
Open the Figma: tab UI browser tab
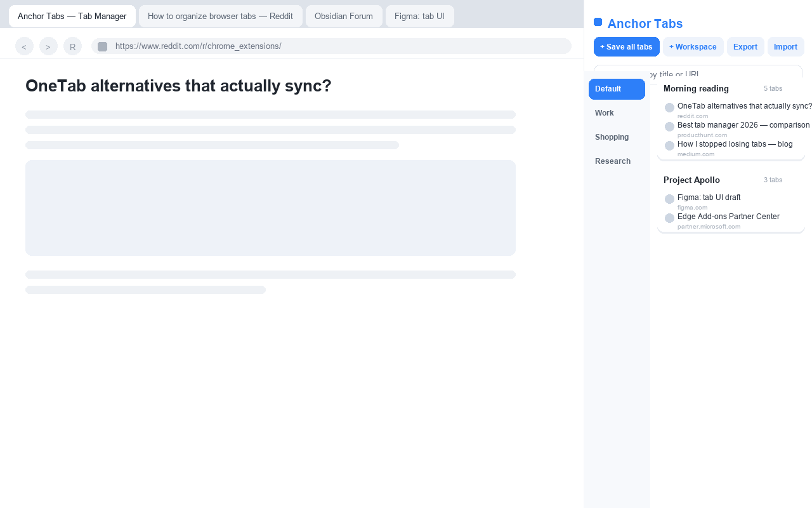420,16
